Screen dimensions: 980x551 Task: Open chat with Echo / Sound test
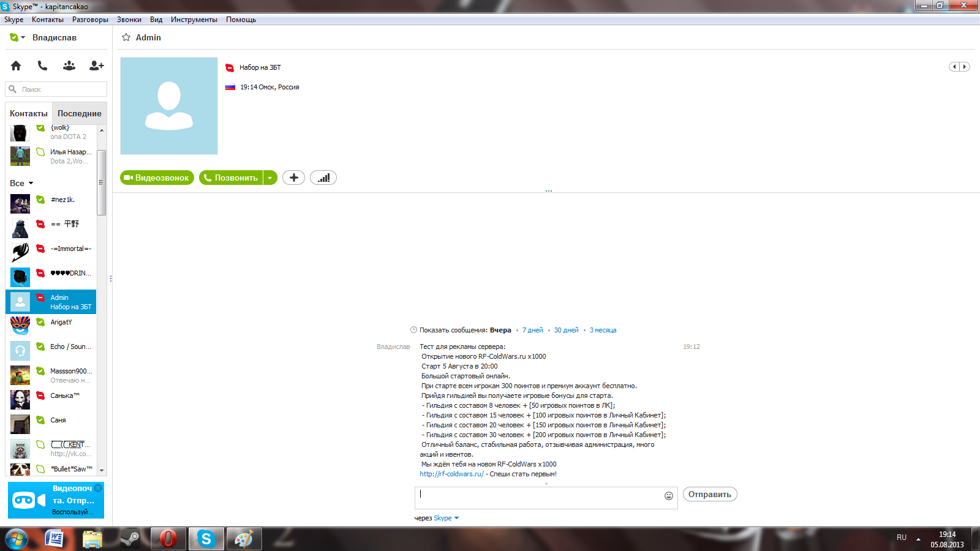coord(51,350)
